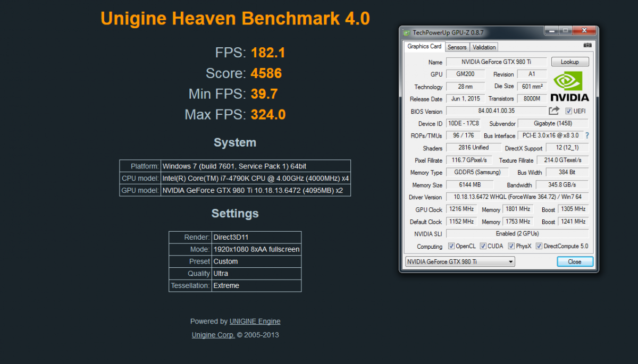
Task: Click the NVIDIA SLI field Enabled (2 GPUs)
Action: coord(517,234)
